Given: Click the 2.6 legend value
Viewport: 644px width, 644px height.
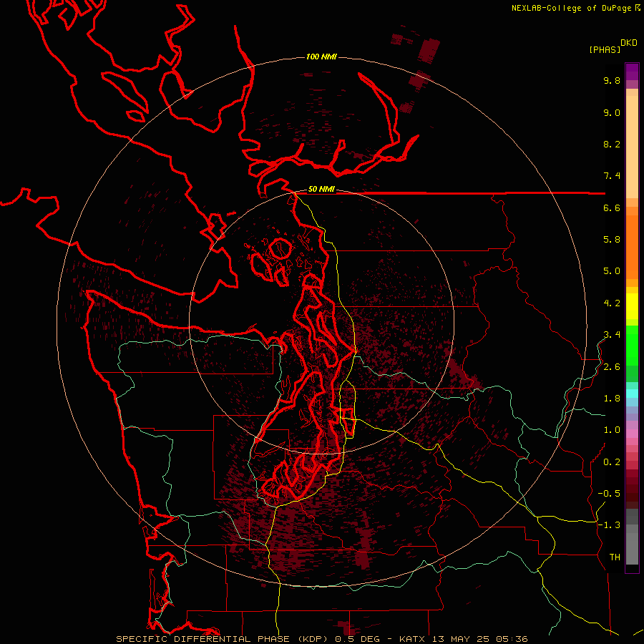Looking at the screenshot, I should point(612,367).
